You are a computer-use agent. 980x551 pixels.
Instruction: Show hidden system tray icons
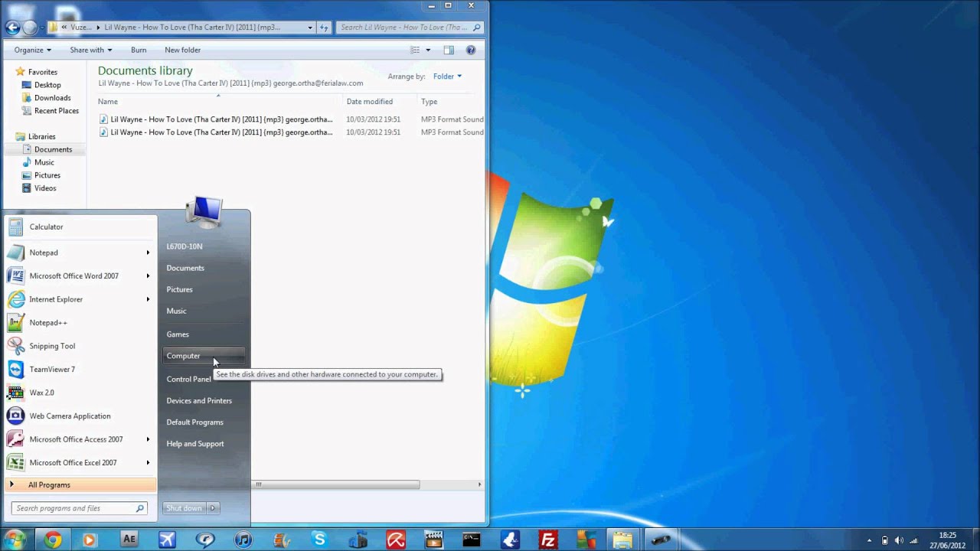(869, 540)
